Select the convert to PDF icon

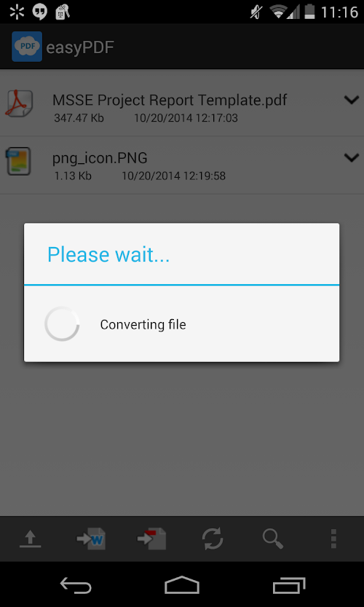[151, 539]
